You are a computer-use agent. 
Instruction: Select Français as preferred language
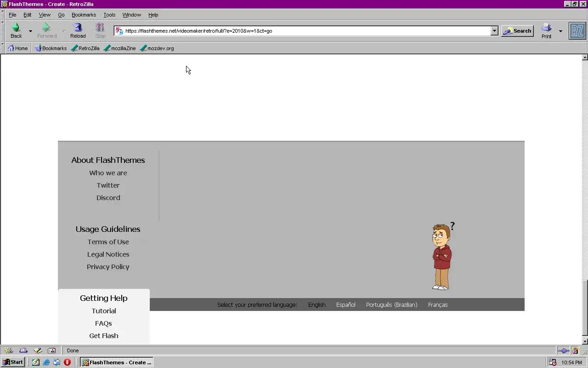(438, 305)
